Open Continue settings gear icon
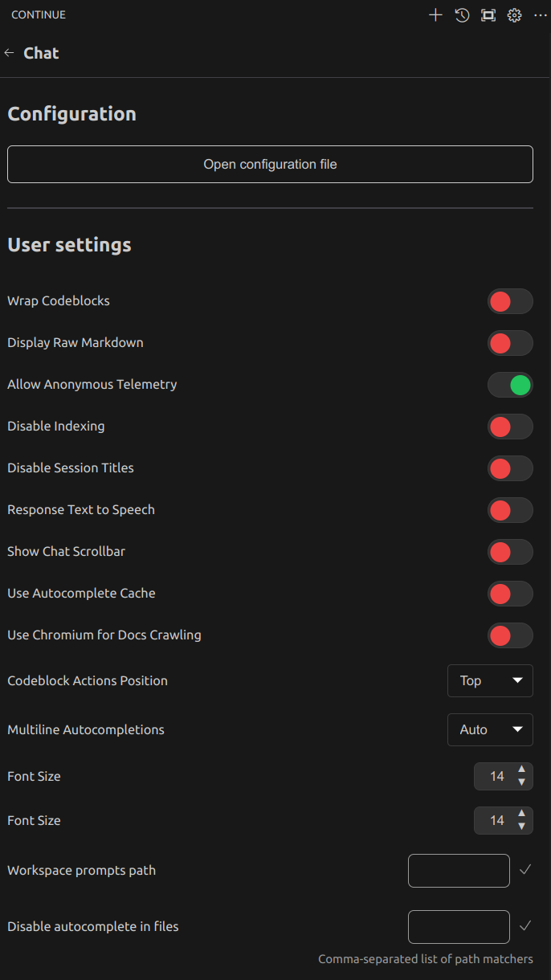This screenshot has height=980, width=551. pos(515,15)
